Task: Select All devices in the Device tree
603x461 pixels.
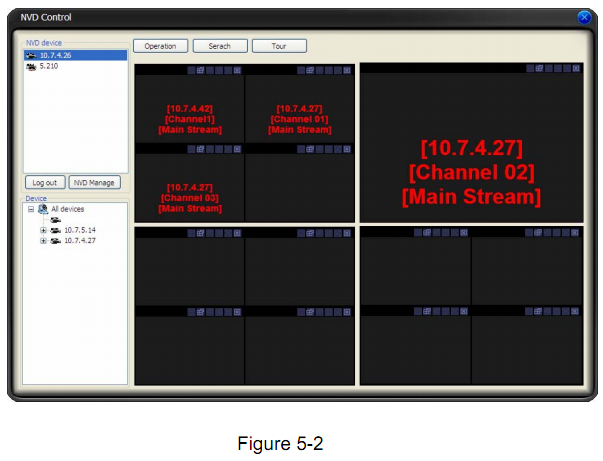Action: pos(67,209)
